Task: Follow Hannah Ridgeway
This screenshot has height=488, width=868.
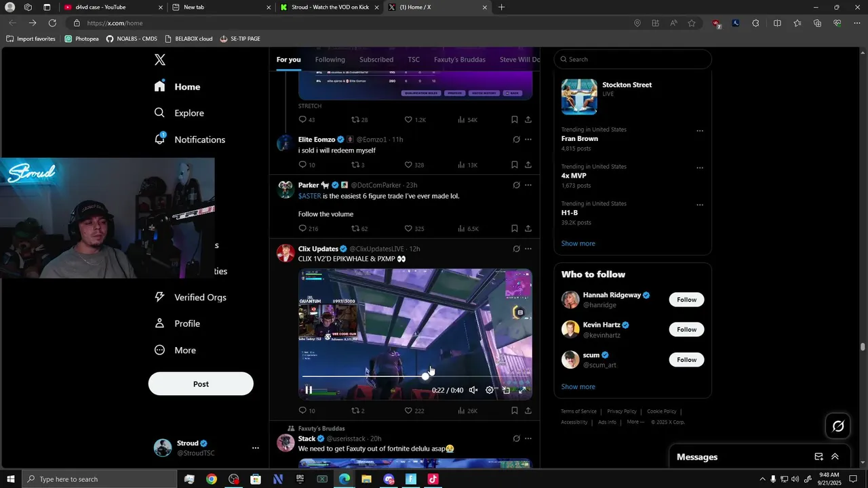Action: pyautogui.click(x=686, y=300)
